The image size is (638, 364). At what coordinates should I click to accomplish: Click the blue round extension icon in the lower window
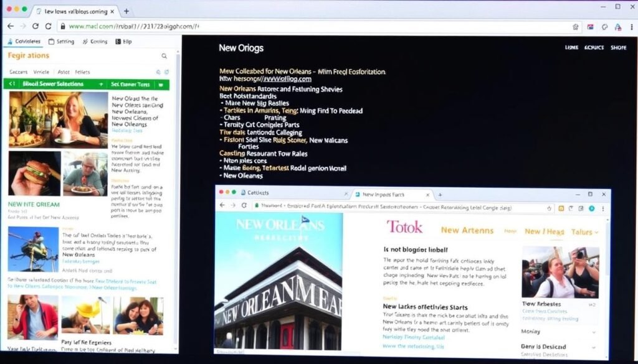(591, 208)
